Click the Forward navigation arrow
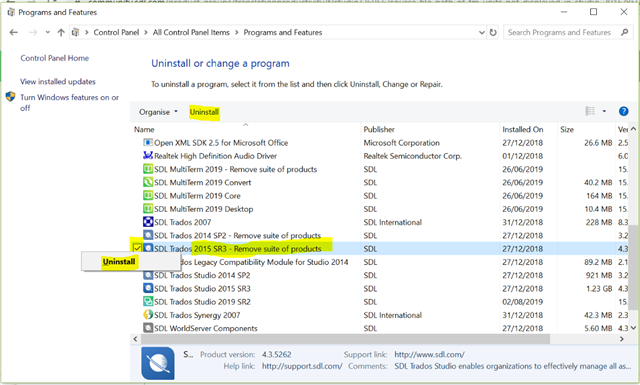Image resolution: width=640 pixels, height=385 pixels. (x=33, y=32)
